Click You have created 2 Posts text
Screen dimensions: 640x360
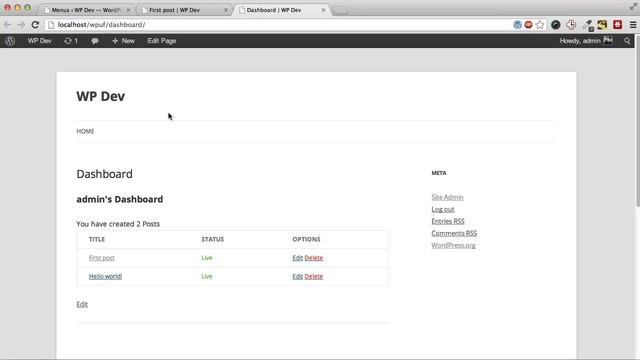pos(118,224)
